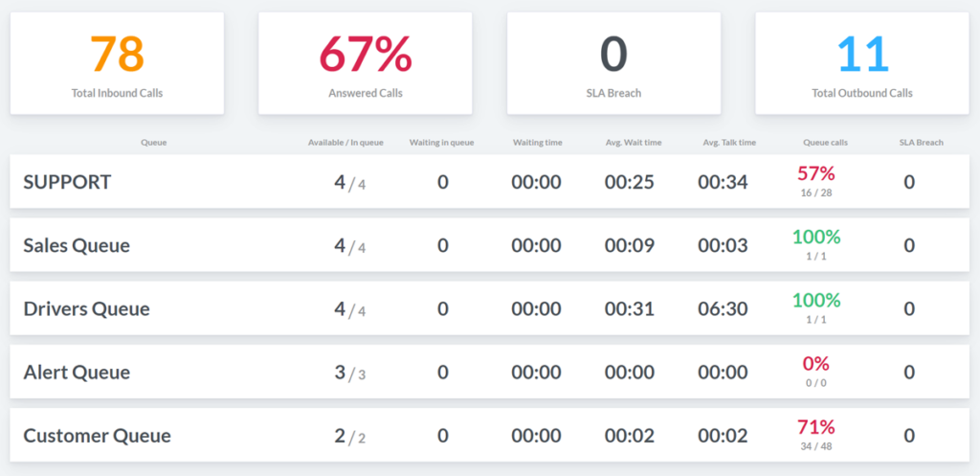The width and height of the screenshot is (980, 476).
Task: Click the Available / In queue header
Action: pyautogui.click(x=345, y=143)
